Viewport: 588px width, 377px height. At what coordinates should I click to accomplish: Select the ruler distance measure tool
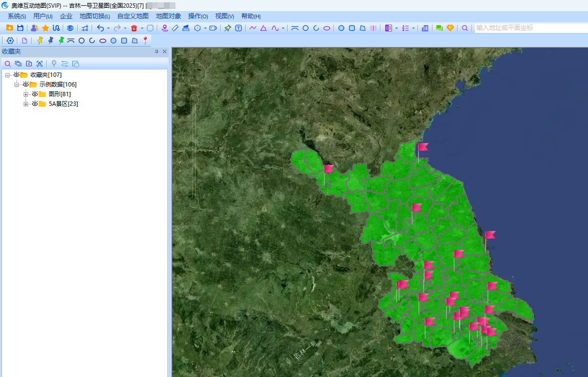pyautogui.click(x=175, y=28)
